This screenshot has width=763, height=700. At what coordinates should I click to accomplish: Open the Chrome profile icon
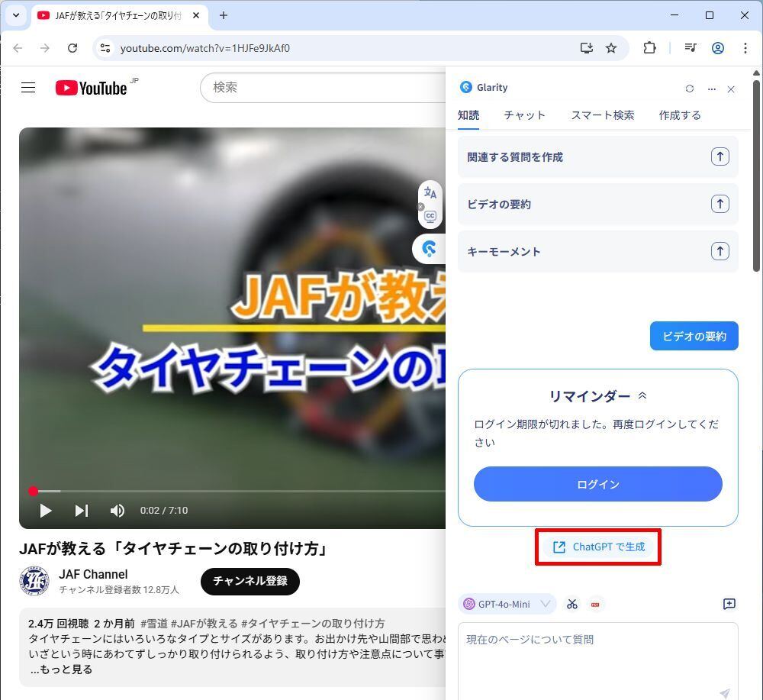point(718,47)
